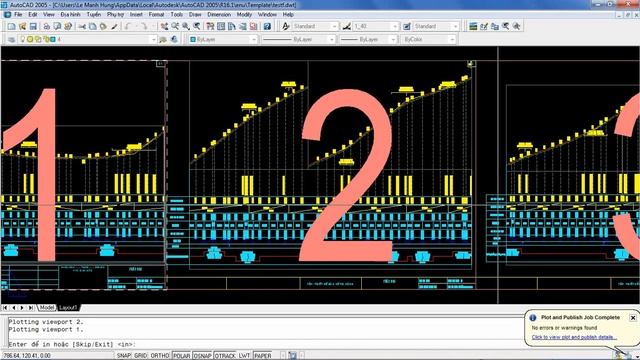The height and width of the screenshot is (360, 640).
Task: Toggle OSNAP in status bar
Action: tap(202, 356)
